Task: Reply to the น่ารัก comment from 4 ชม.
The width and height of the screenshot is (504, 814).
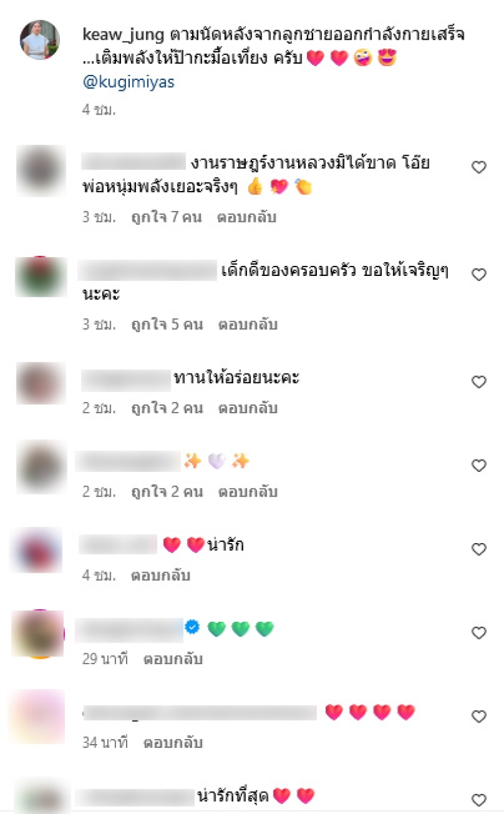Action: pos(160,575)
